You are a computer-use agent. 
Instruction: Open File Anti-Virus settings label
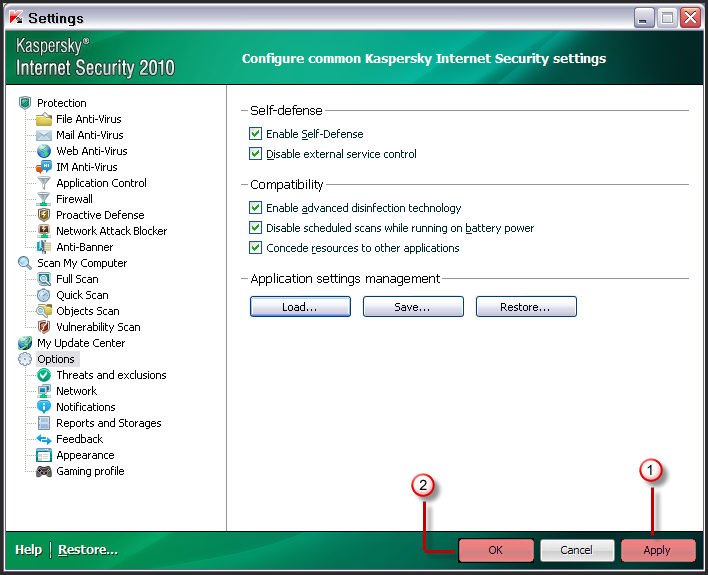[x=88, y=119]
